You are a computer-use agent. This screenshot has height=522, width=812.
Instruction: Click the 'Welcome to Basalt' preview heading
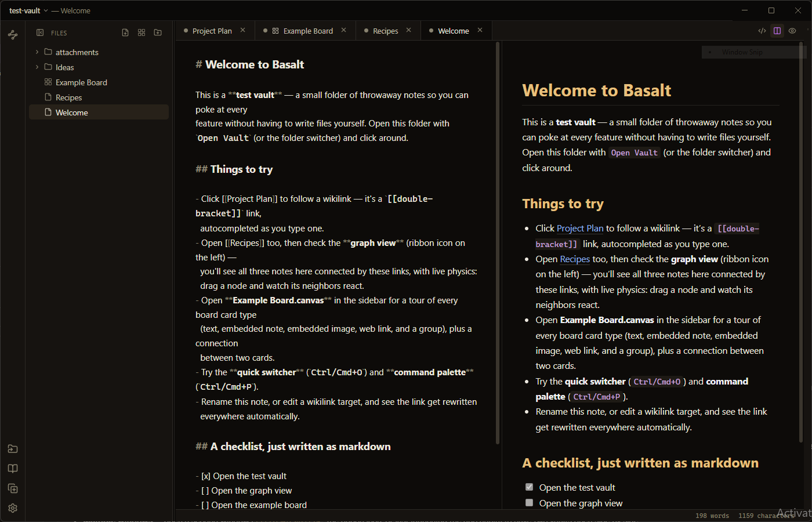coord(596,90)
